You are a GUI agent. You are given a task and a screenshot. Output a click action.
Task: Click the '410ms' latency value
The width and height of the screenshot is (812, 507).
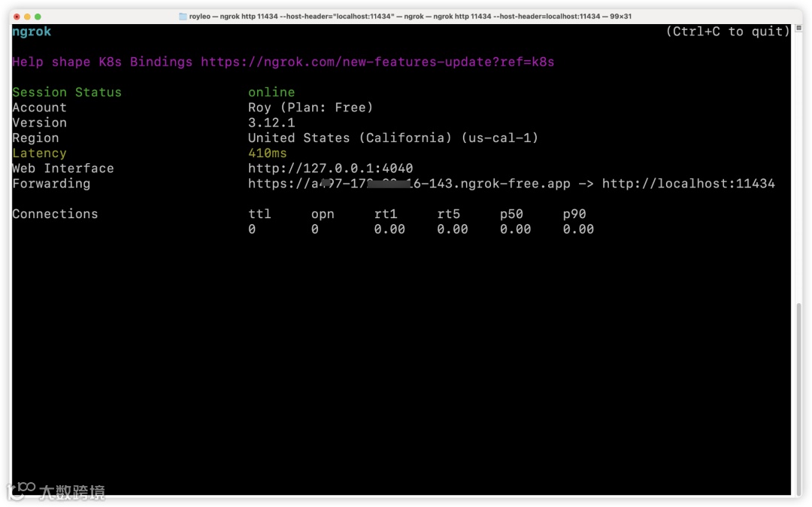(x=267, y=153)
